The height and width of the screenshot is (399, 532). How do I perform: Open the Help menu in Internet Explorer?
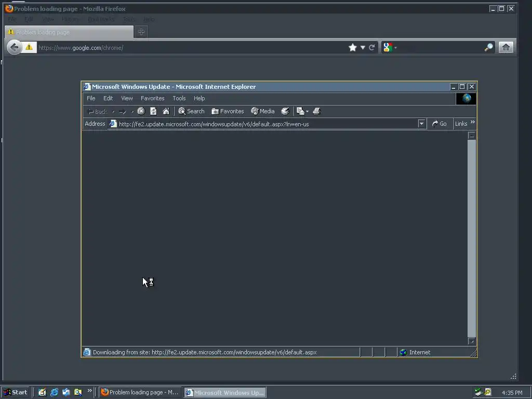(199, 98)
